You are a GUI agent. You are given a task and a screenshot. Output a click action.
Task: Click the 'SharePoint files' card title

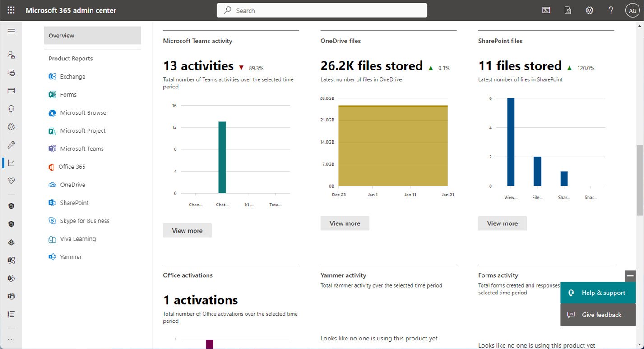(500, 41)
